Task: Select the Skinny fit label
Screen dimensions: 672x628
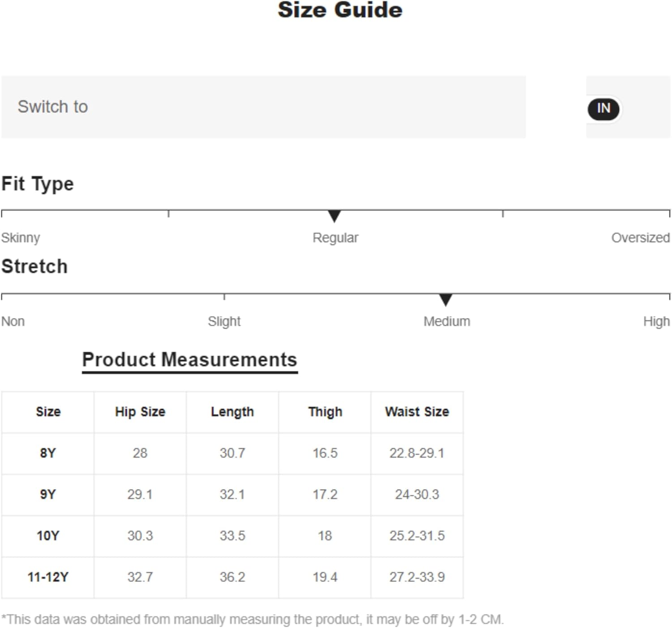Action: [21, 237]
